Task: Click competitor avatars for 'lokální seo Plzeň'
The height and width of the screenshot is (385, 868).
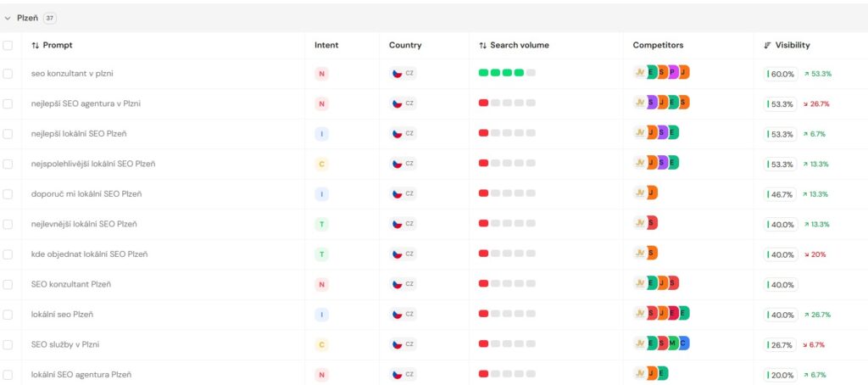Action: click(662, 313)
